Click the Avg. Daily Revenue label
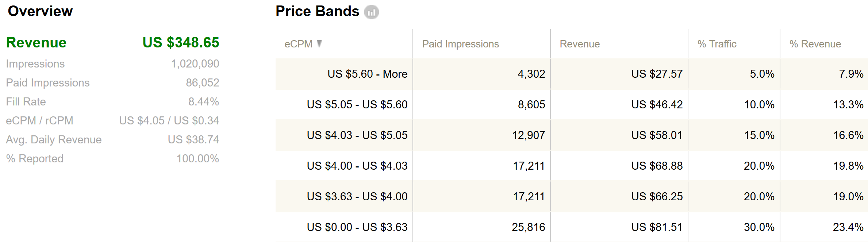The width and height of the screenshot is (868, 243). (54, 140)
